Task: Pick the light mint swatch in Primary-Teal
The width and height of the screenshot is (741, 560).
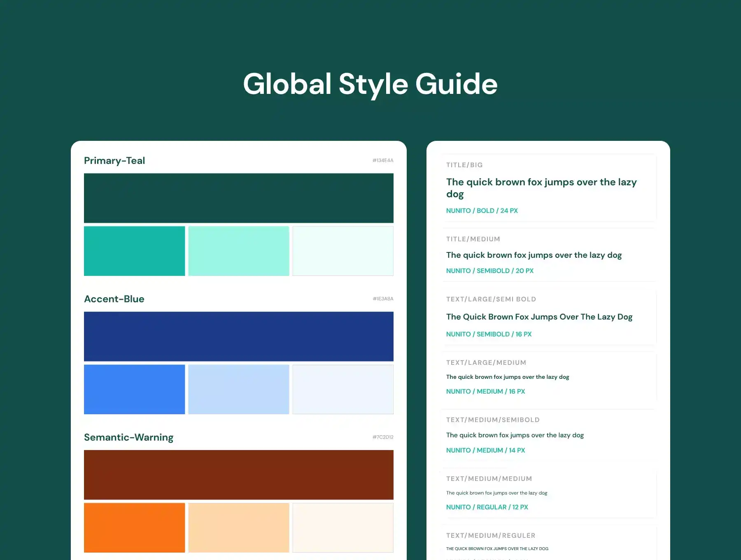Action: pyautogui.click(x=239, y=251)
